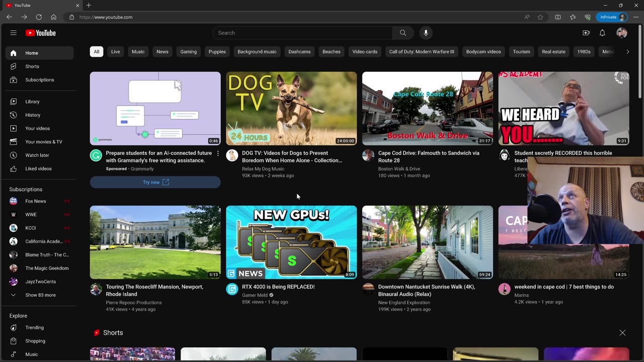Open Library in sidebar
Screen dimensions: 644x362
coord(40,102)
